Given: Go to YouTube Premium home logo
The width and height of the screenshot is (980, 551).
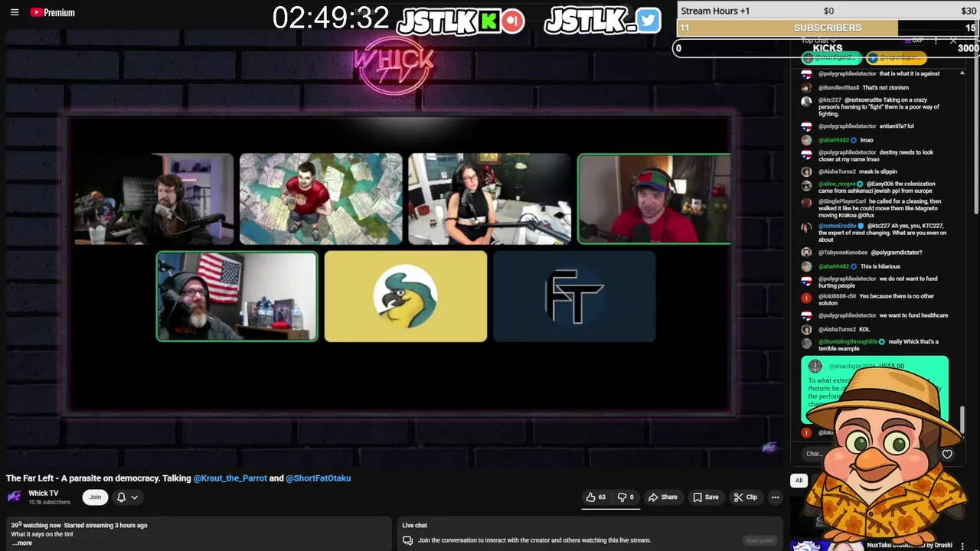Looking at the screenshot, I should pos(53,12).
